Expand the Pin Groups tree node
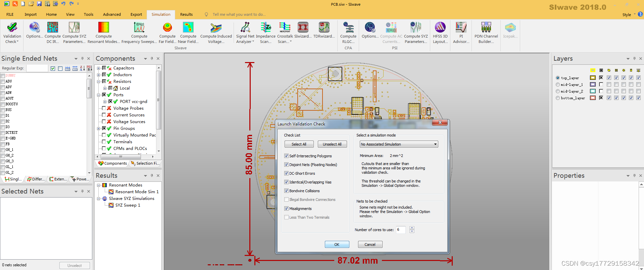644x270 pixels. (x=99, y=128)
